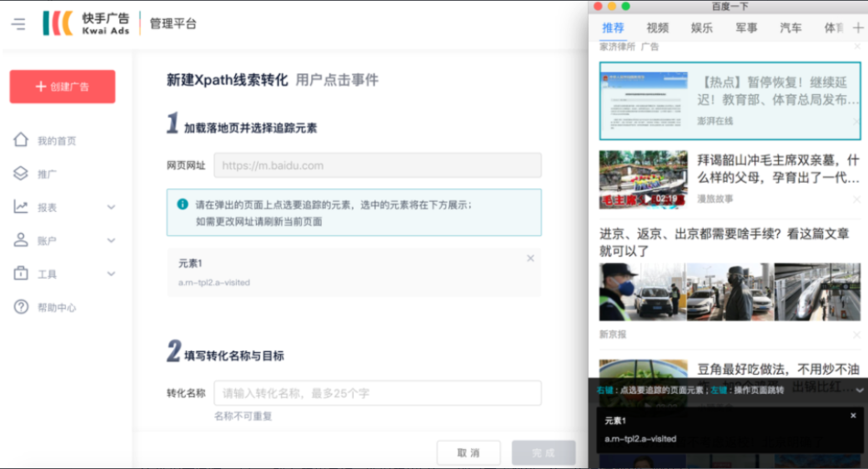This screenshot has width=868, height=469.
Task: Click the 新京报 source label
Action: pyautogui.click(x=613, y=335)
